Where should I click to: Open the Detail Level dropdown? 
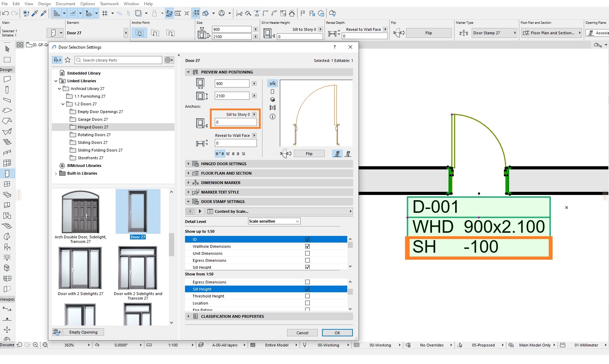pyautogui.click(x=274, y=221)
